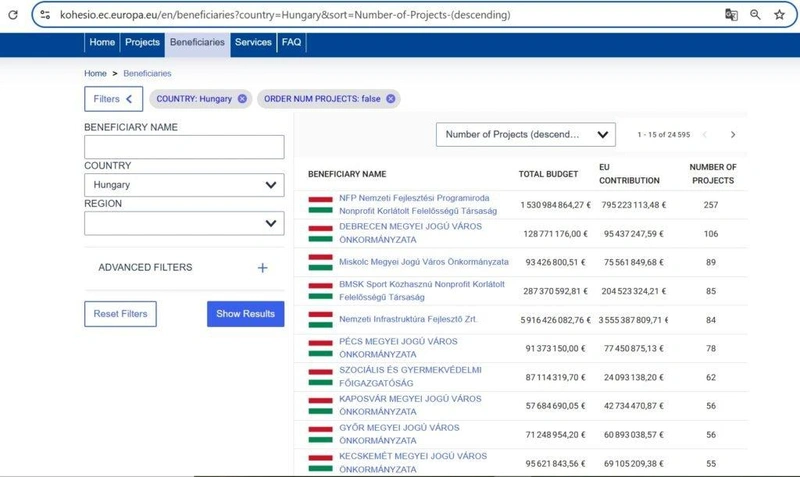The height and width of the screenshot is (477, 800).
Task: Click Hungarian flag beside SZOCIÁLIS ÉS GYERMEKVÉDELMI row
Action: [x=320, y=377]
